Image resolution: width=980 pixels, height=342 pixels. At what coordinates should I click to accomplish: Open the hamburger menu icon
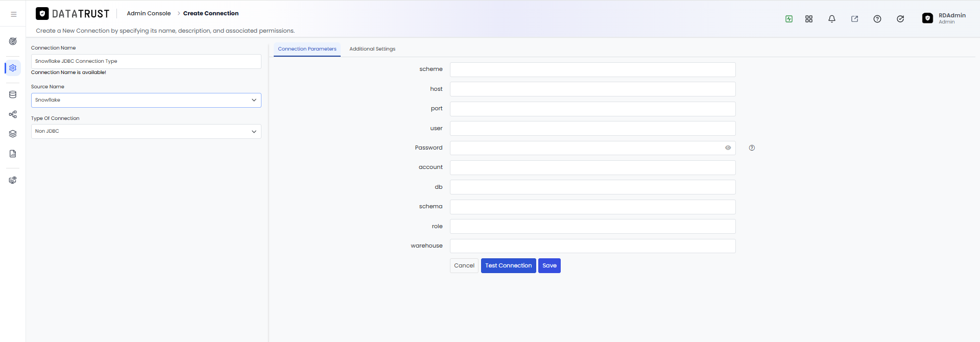(x=14, y=14)
